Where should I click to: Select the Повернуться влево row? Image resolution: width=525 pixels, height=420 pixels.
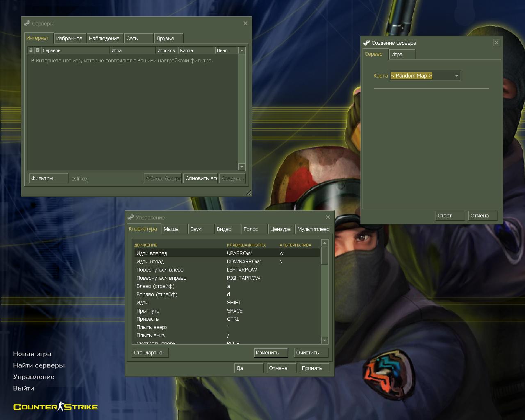[x=227, y=269]
